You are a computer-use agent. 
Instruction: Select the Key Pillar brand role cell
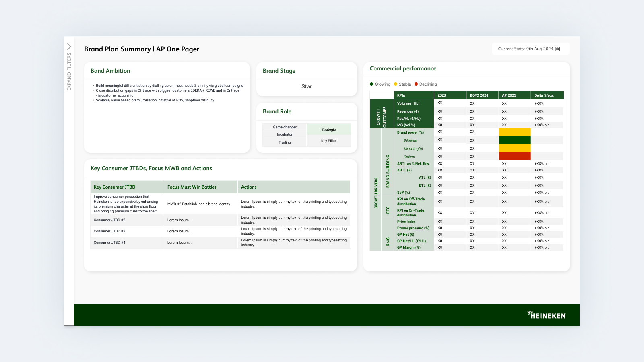(328, 141)
